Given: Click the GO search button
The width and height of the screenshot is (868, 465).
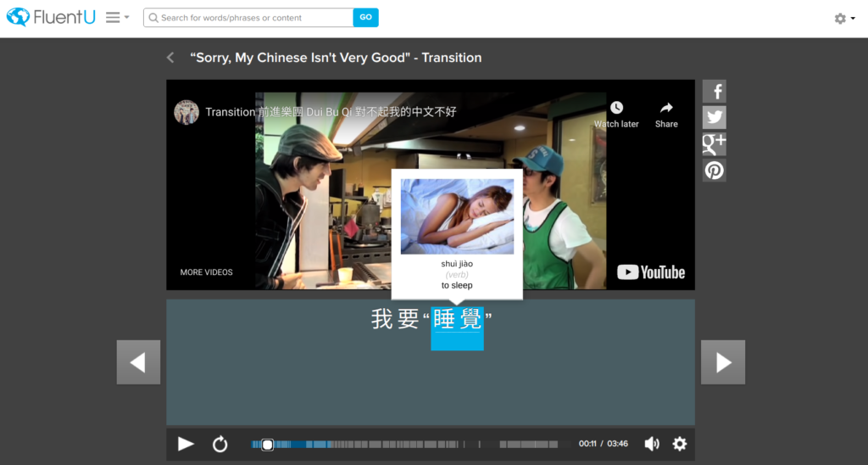Looking at the screenshot, I should [x=366, y=18].
